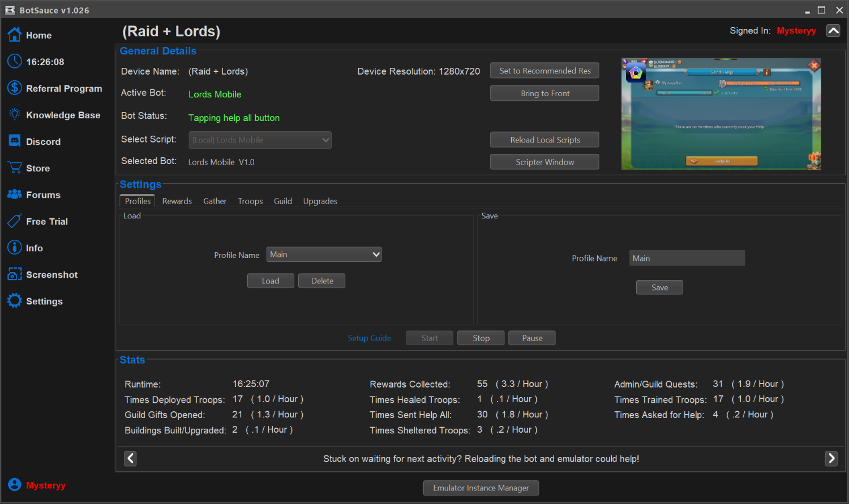Image resolution: width=849 pixels, height=504 pixels.
Task: Open the Scripter Window button
Action: (544, 162)
